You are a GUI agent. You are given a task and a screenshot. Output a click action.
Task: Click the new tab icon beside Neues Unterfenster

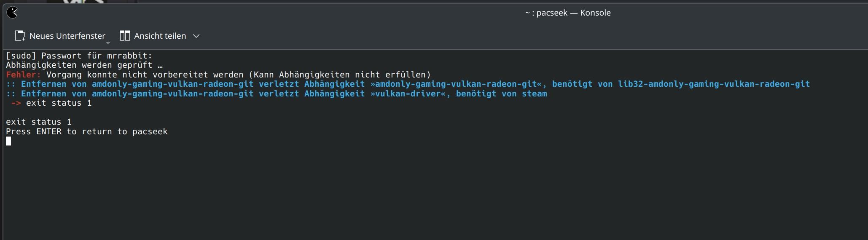pyautogui.click(x=20, y=36)
